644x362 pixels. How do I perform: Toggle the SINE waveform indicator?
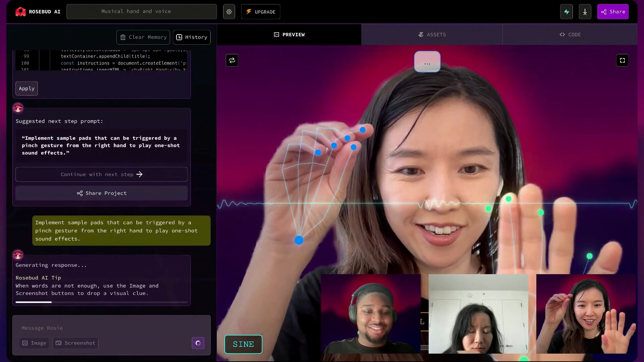[x=243, y=344]
